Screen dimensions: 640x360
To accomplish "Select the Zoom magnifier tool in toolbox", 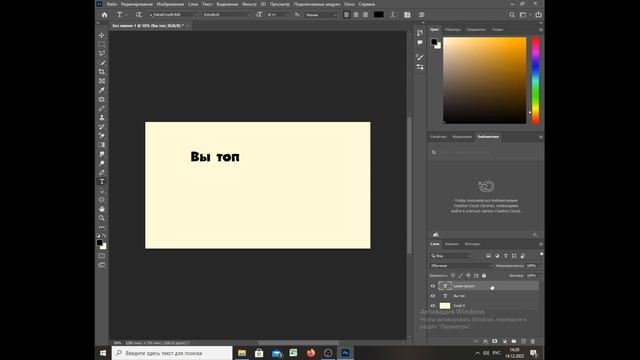I will tap(102, 218).
